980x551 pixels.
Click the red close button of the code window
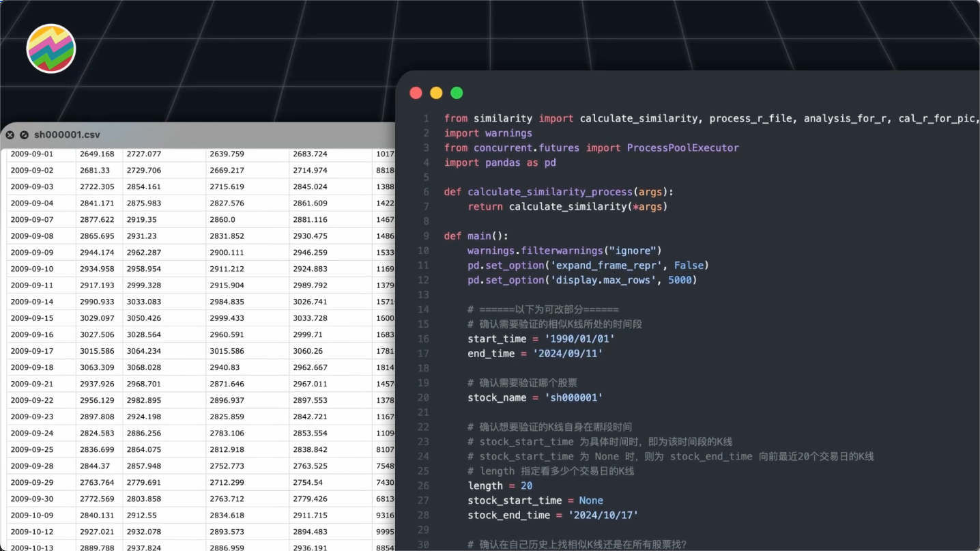416,93
